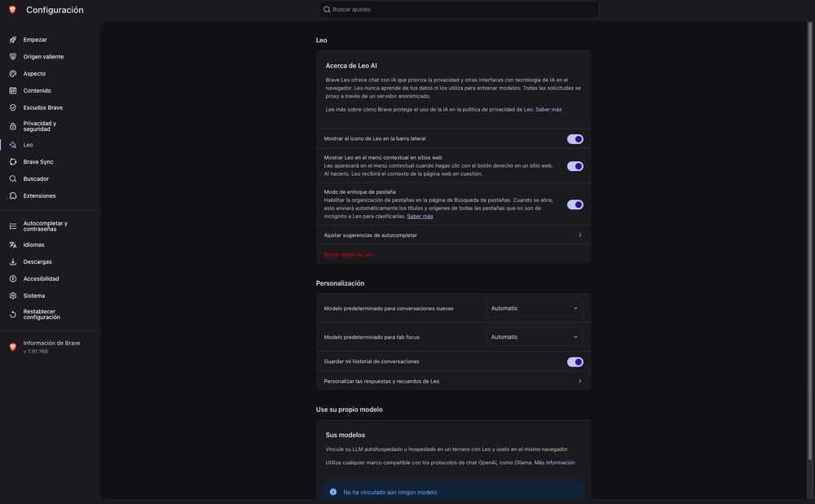Click the translate icon beside Idiomas
The width and height of the screenshot is (815, 504).
click(13, 245)
